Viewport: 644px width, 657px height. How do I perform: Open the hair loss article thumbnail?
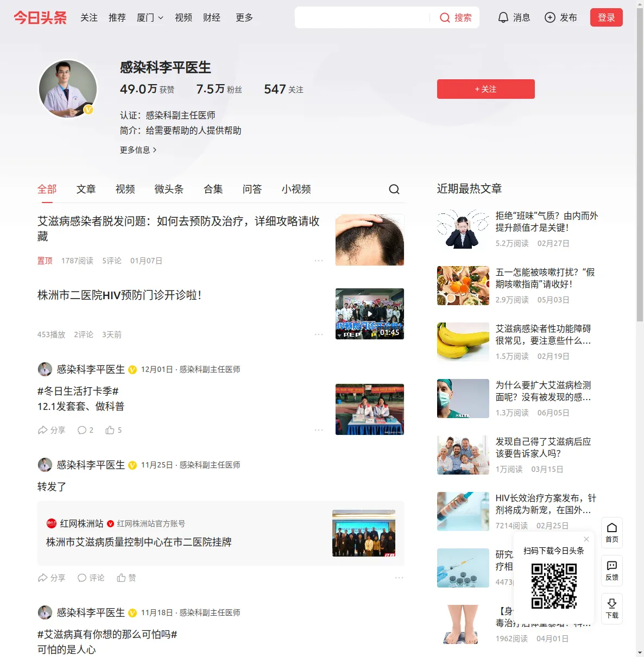[x=370, y=240]
